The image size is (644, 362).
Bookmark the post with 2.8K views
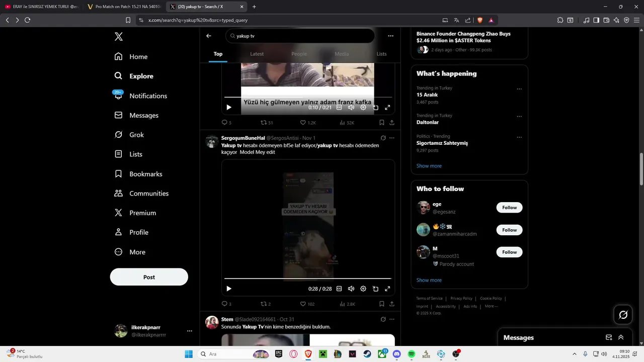tap(382, 304)
